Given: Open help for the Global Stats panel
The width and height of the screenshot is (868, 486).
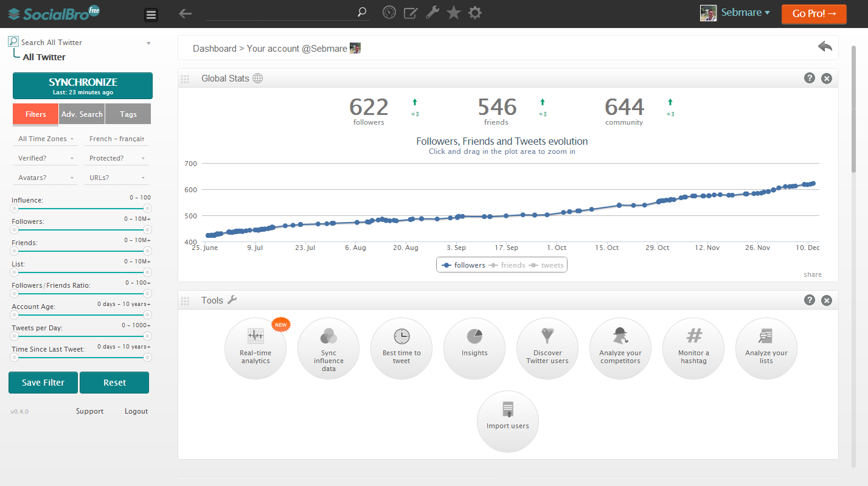Looking at the screenshot, I should pyautogui.click(x=809, y=78).
